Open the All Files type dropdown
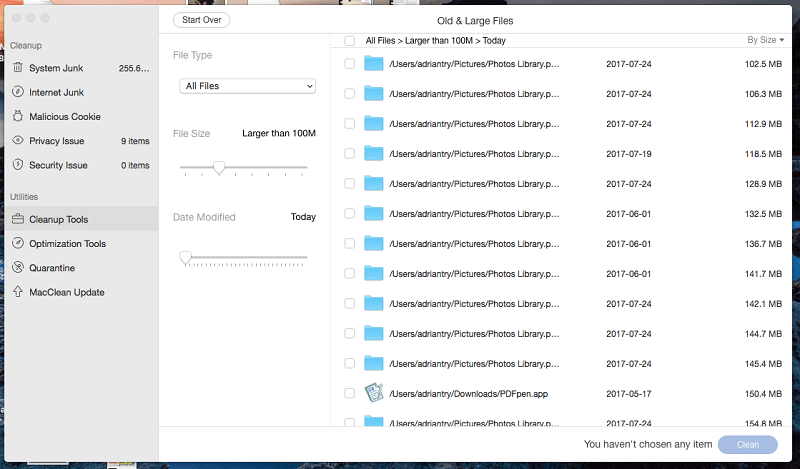This screenshot has height=469, width=800. pyautogui.click(x=247, y=86)
